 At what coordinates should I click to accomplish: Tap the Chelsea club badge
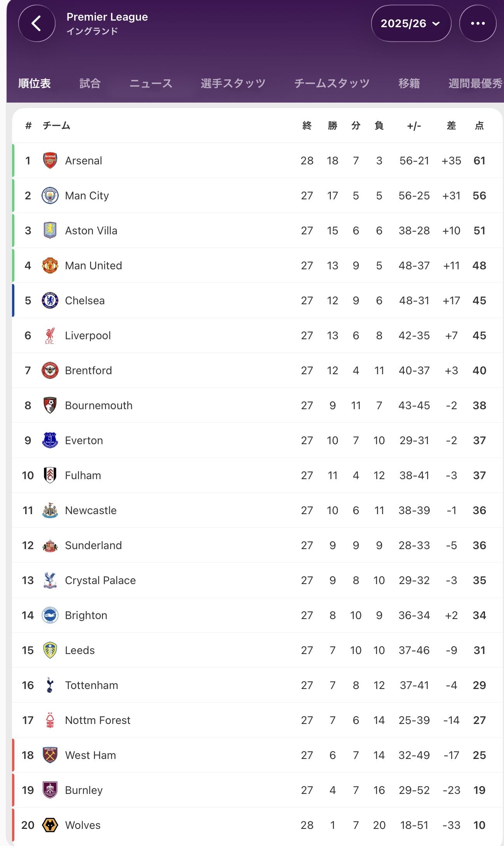(50, 300)
